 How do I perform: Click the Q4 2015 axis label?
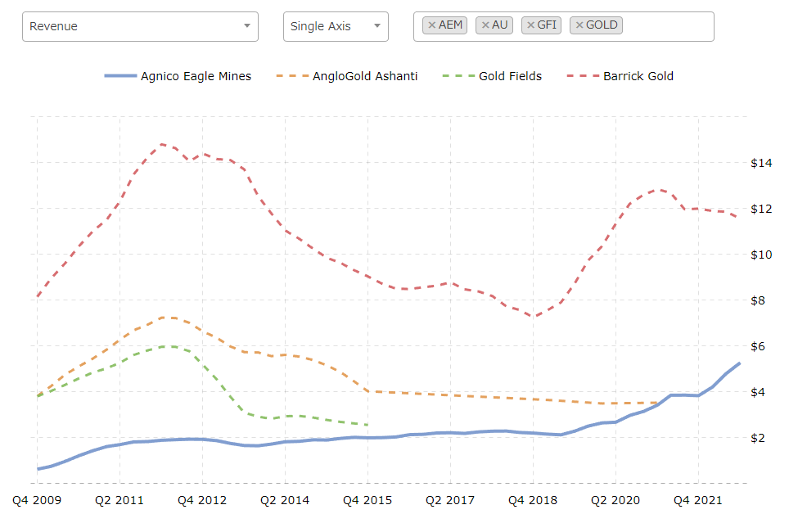[x=367, y=500]
